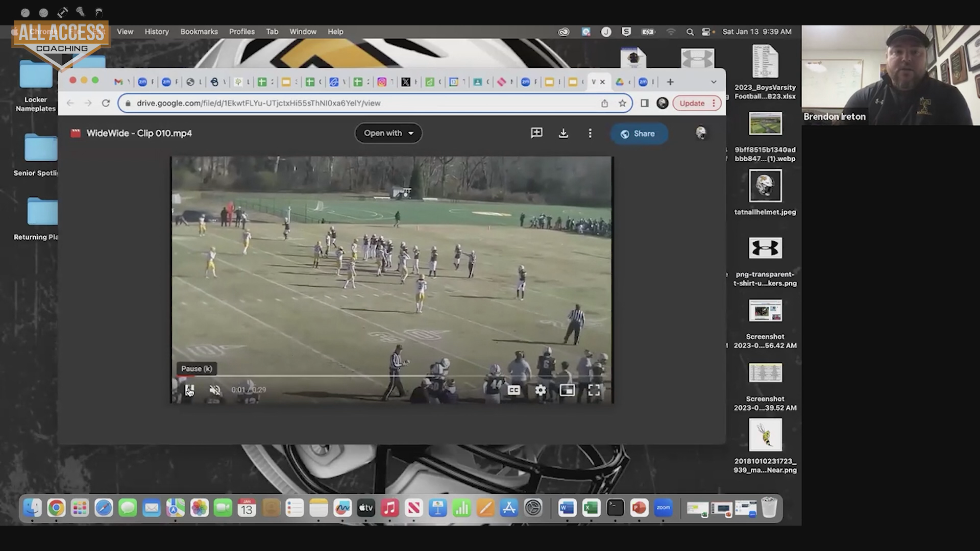Image resolution: width=980 pixels, height=551 pixels.
Task: Switch to the Google Drive tab
Action: tap(619, 82)
